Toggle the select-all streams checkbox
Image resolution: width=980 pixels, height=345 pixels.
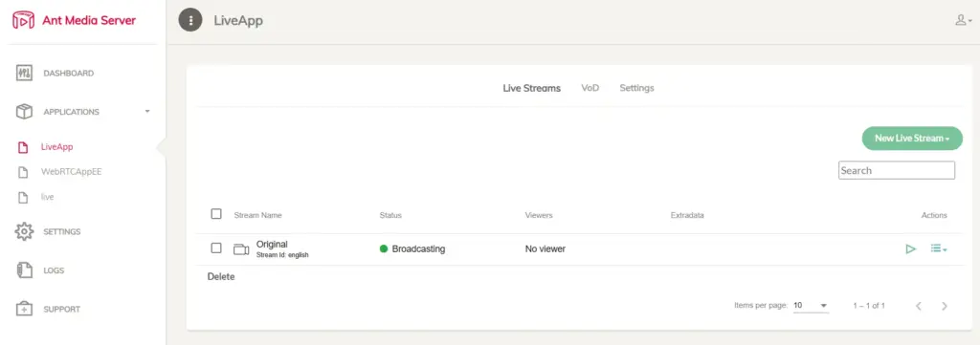coord(216,214)
